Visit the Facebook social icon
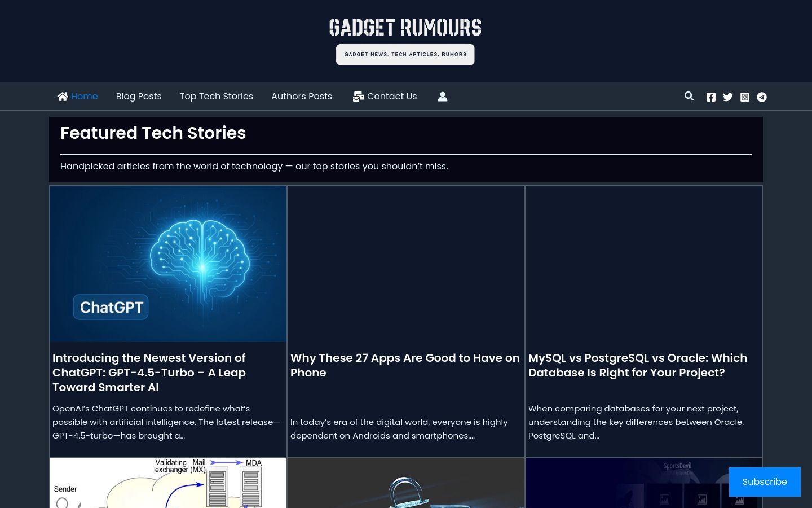812x508 pixels. pos(711,97)
